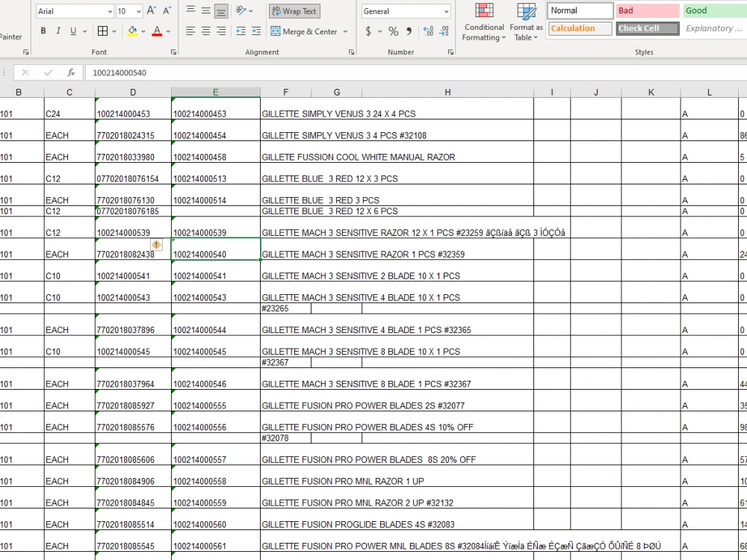Select Top Align icon
The image size is (747, 560).
[x=190, y=10]
